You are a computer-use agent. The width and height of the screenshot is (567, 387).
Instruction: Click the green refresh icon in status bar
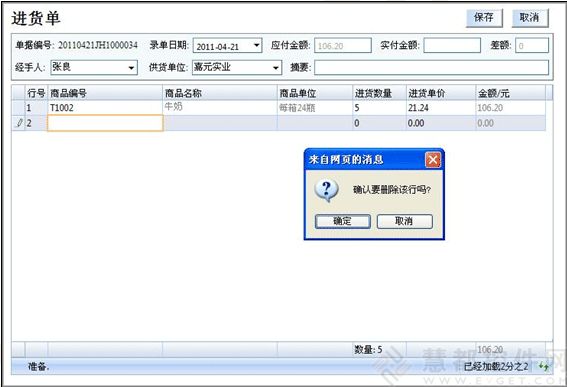543,366
